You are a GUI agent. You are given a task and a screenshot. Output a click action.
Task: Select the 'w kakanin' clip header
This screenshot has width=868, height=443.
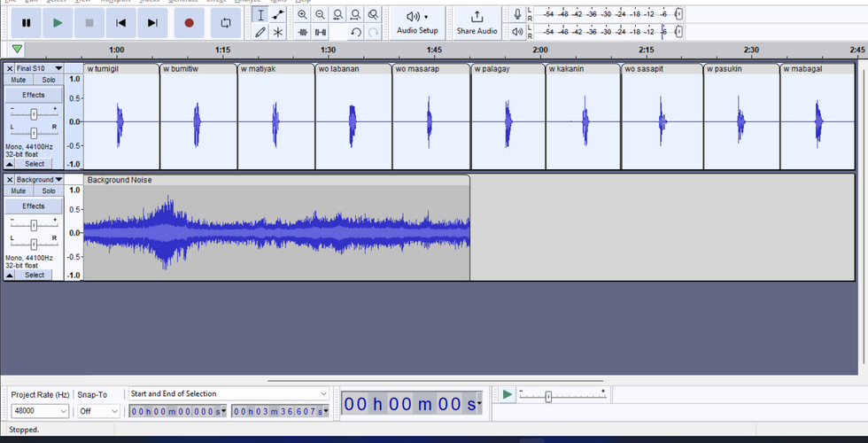click(x=584, y=69)
